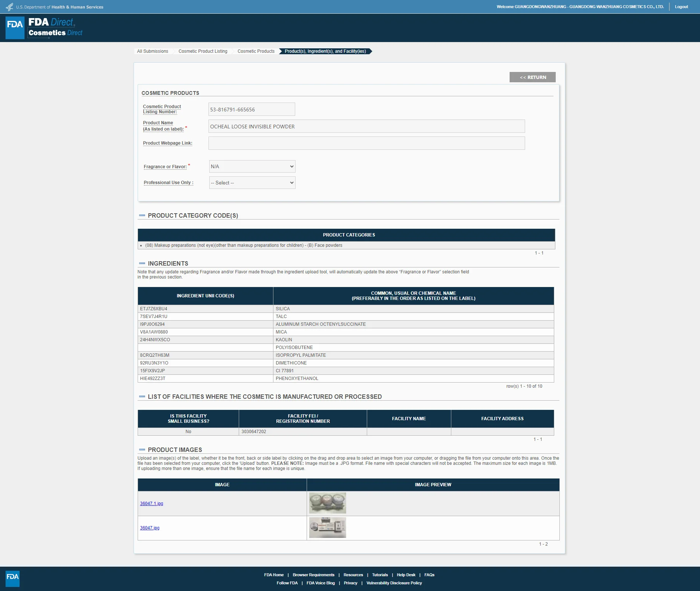The width and height of the screenshot is (700, 591).
Task: Go to Cosmetic Products breadcrumb
Action: click(256, 51)
